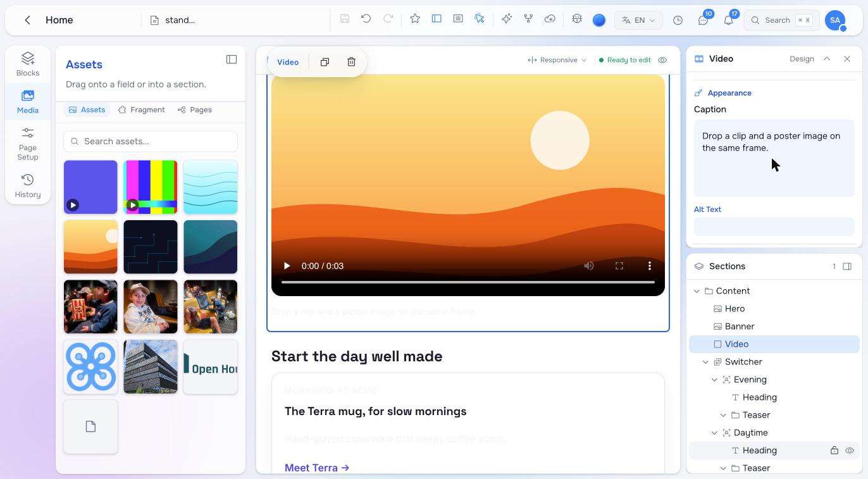The height and width of the screenshot is (479, 868).
Task: Go back using the arrow next to Home
Action: coord(27,20)
